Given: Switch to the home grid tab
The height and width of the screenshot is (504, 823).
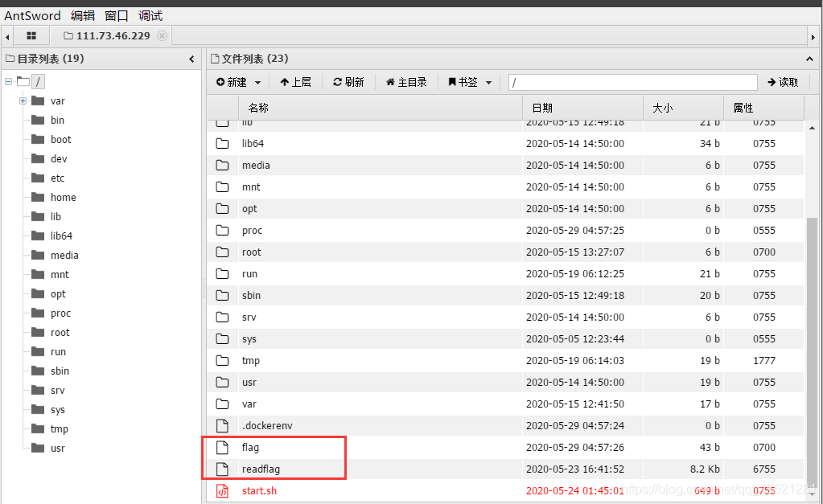Looking at the screenshot, I should (31, 35).
